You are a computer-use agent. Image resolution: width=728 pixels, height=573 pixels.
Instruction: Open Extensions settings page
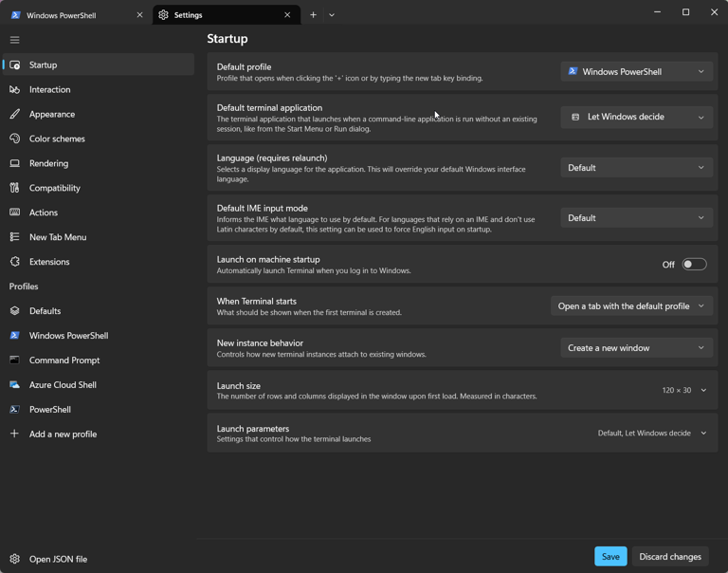click(99, 262)
